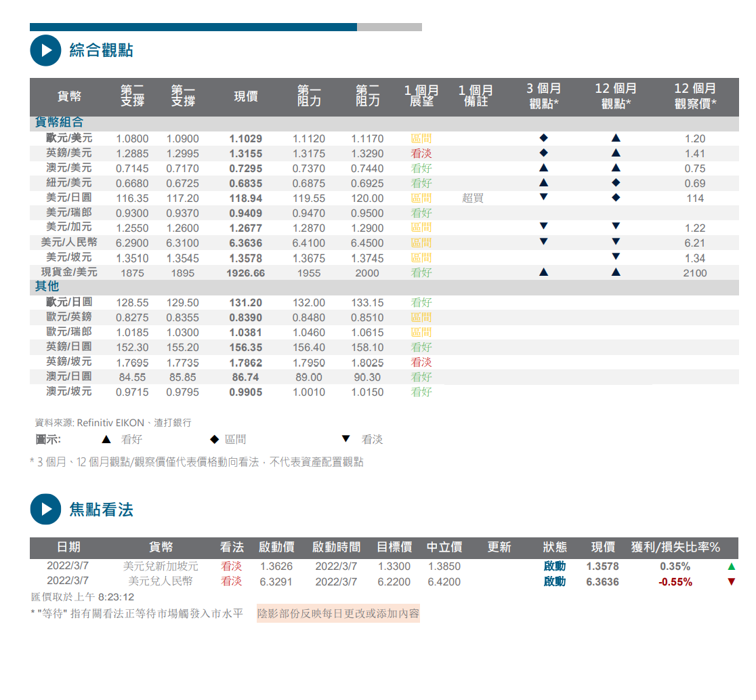The width and height of the screenshot is (756, 700).
Task: Click the play icon beside 綜合觀點
Action: coord(45,50)
